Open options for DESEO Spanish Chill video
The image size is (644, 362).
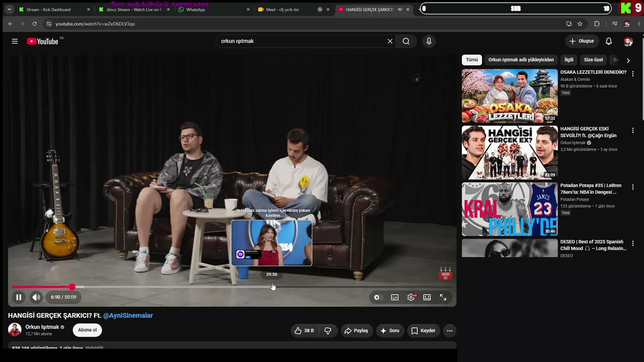(633, 243)
